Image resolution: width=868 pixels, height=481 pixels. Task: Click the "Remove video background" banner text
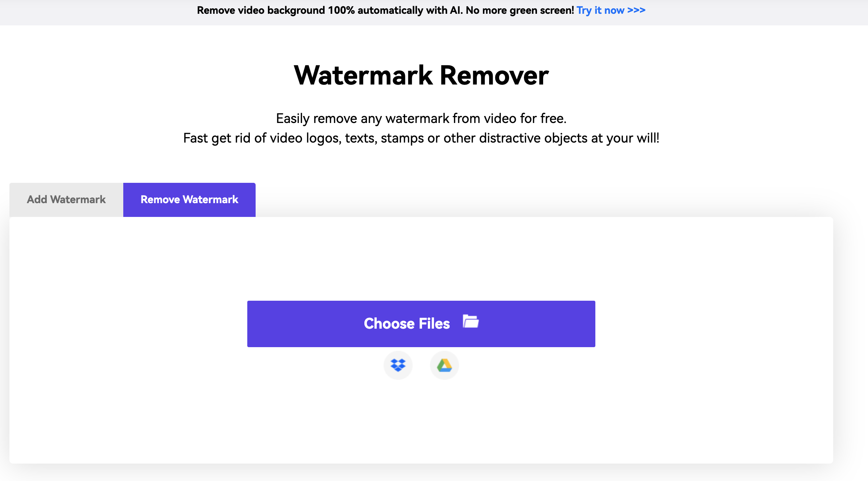[261, 10]
